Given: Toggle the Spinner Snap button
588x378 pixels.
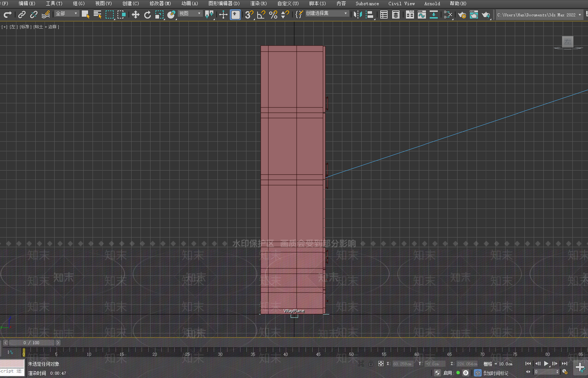Looking at the screenshot, I should [285, 15].
